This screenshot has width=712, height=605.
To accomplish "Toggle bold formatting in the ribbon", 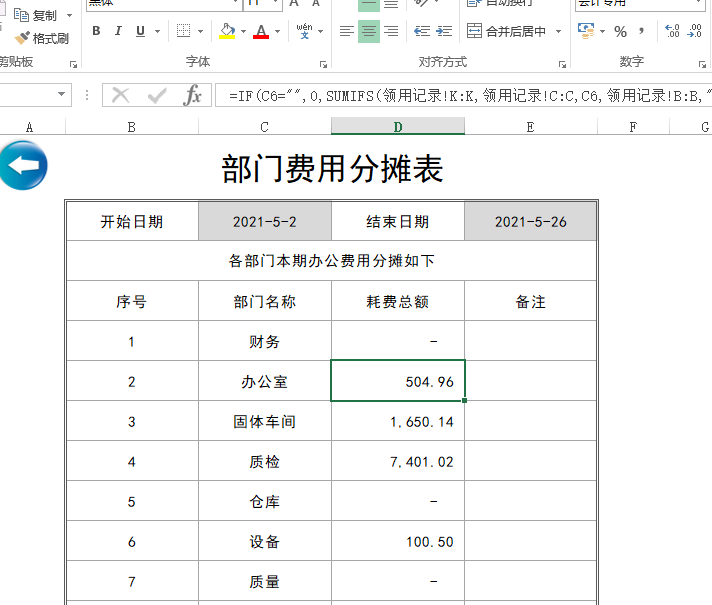I will click(96, 31).
